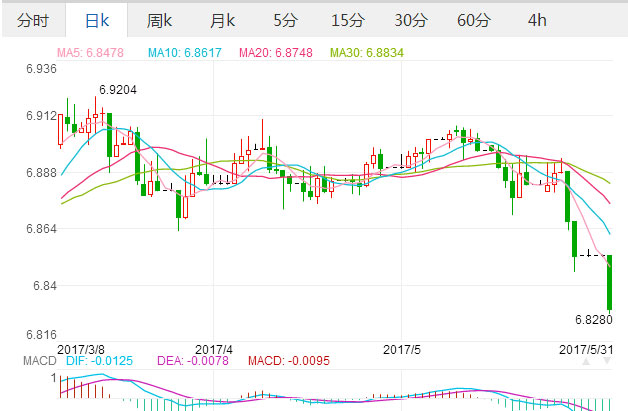Click the 6.8280 low price label

click(x=594, y=320)
